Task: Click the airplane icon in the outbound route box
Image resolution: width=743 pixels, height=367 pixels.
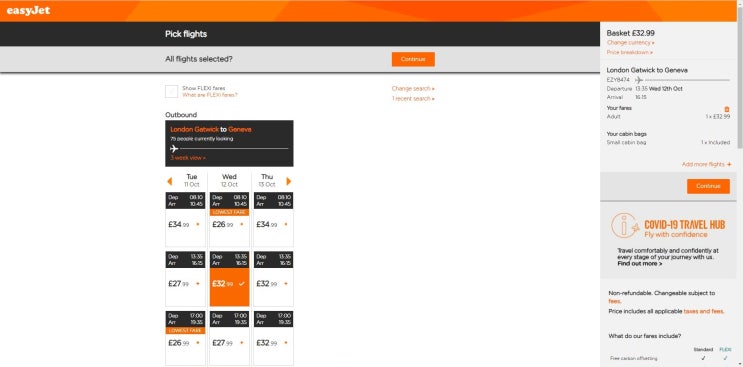Action: point(174,149)
